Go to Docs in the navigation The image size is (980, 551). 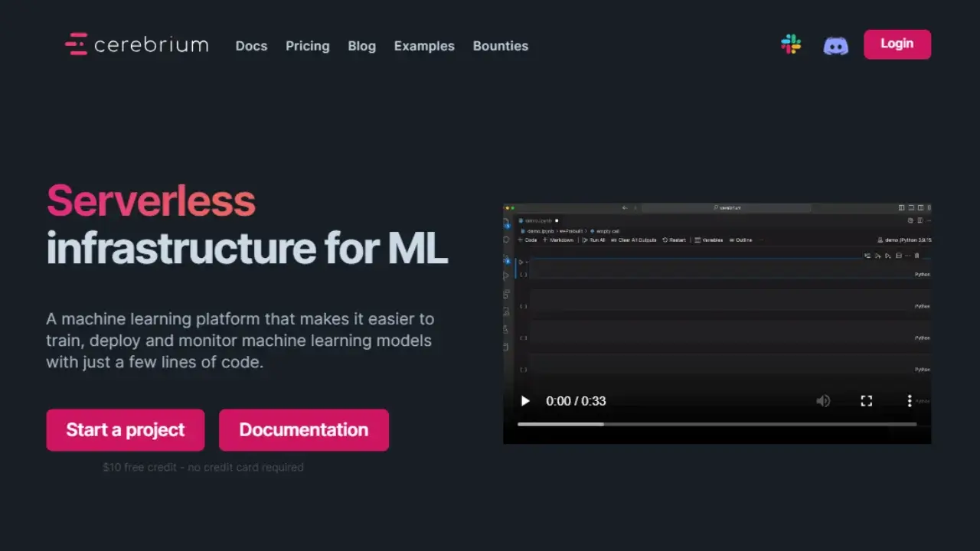[x=251, y=46]
